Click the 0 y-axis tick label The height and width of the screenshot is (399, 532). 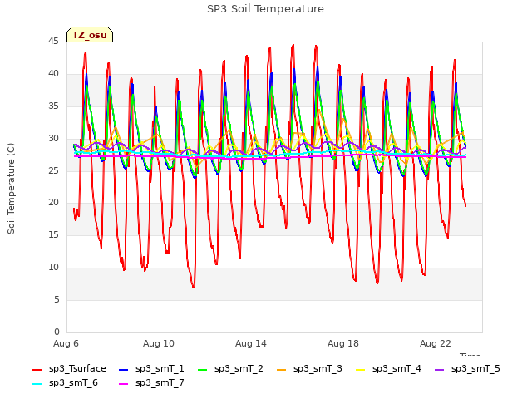coord(57,332)
